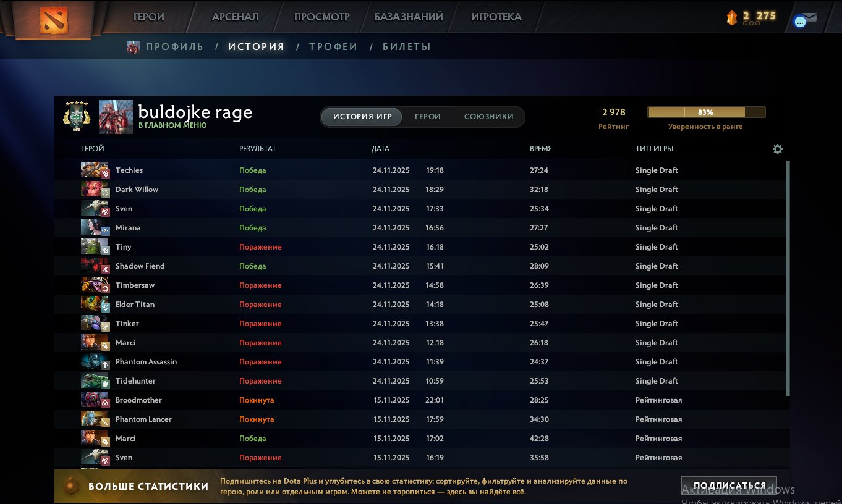Open the БАЗА ЗНАНИЙ menu item
The width and height of the screenshot is (842, 504).
coord(408,17)
